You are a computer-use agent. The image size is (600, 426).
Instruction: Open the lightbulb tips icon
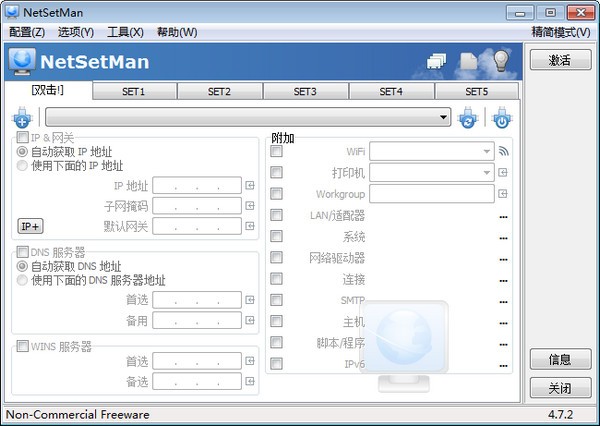click(x=501, y=62)
